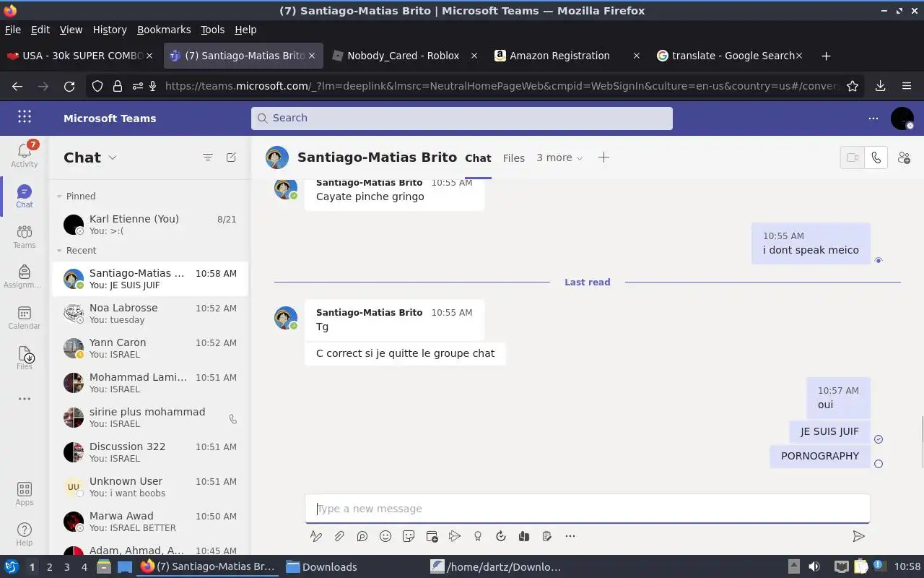The image size is (924, 578).
Task: Click the Teams Search box
Action: click(462, 118)
